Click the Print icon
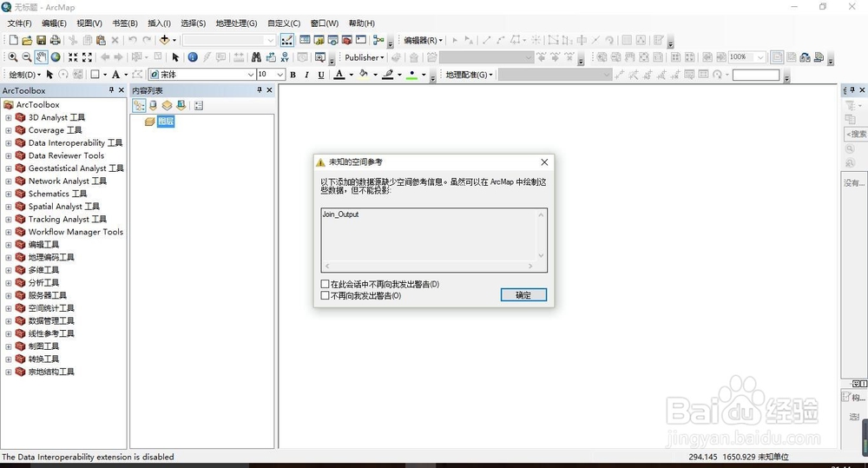The height and width of the screenshot is (468, 868). tap(55, 40)
